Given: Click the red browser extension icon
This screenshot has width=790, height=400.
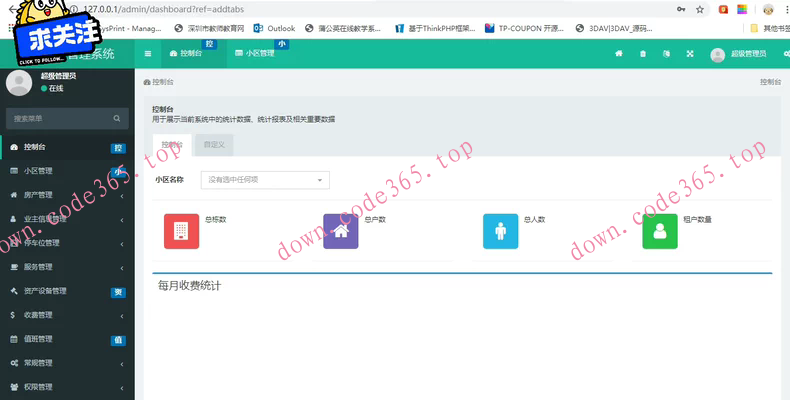Looking at the screenshot, I should click(723, 9).
